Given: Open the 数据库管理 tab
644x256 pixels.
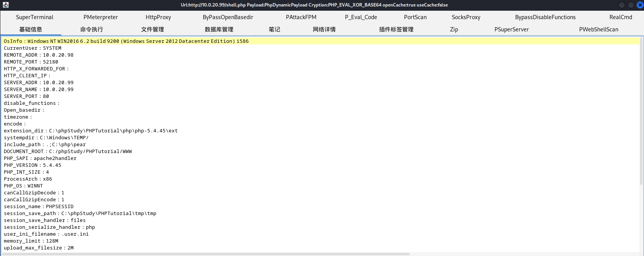Looking at the screenshot, I should [219, 29].
